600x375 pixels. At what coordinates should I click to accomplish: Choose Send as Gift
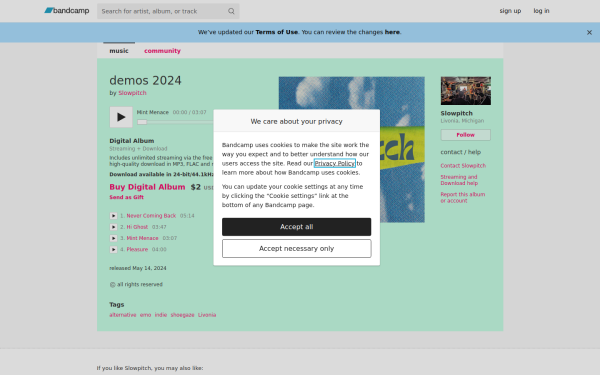(127, 197)
